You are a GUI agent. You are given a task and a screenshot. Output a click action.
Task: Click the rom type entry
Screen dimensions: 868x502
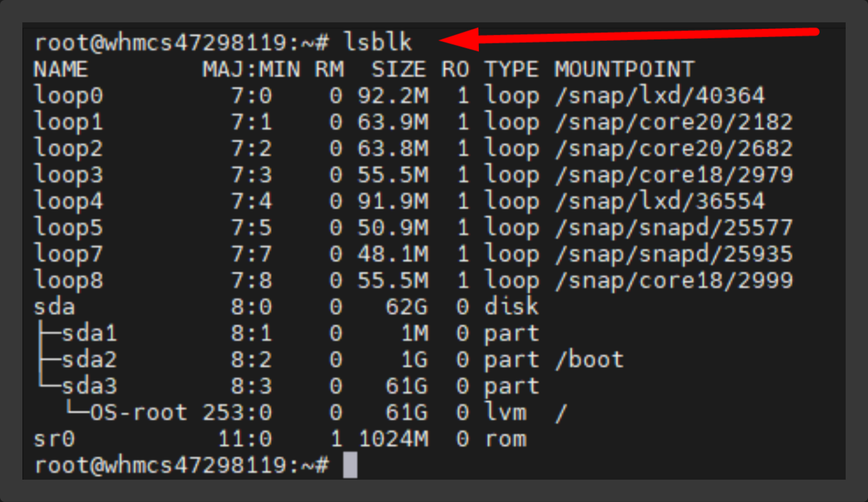point(505,439)
